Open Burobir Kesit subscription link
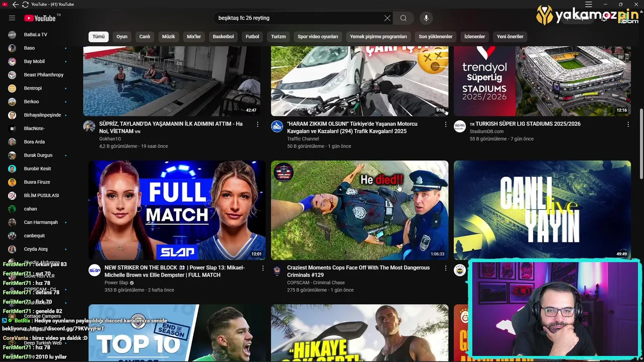The height and width of the screenshot is (362, 644). tap(37, 168)
